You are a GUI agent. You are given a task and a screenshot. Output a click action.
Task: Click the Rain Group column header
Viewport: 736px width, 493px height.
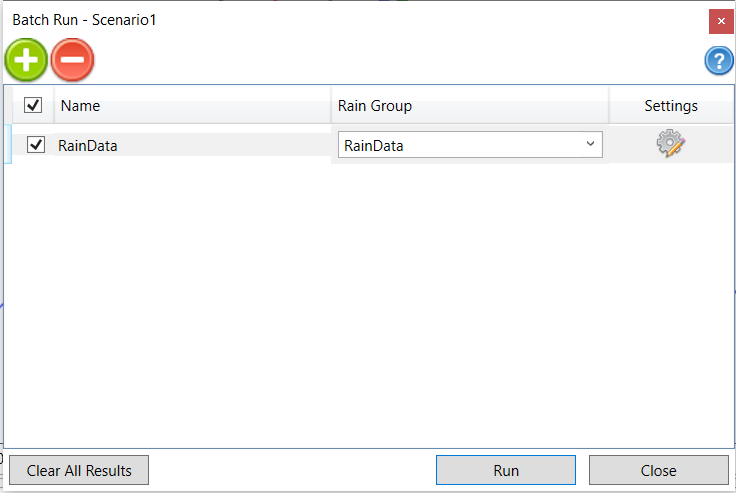pos(470,105)
